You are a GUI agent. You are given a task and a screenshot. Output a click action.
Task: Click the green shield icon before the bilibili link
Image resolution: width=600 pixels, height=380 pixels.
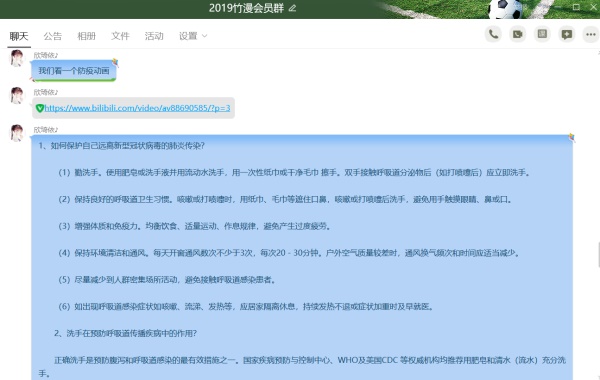40,108
